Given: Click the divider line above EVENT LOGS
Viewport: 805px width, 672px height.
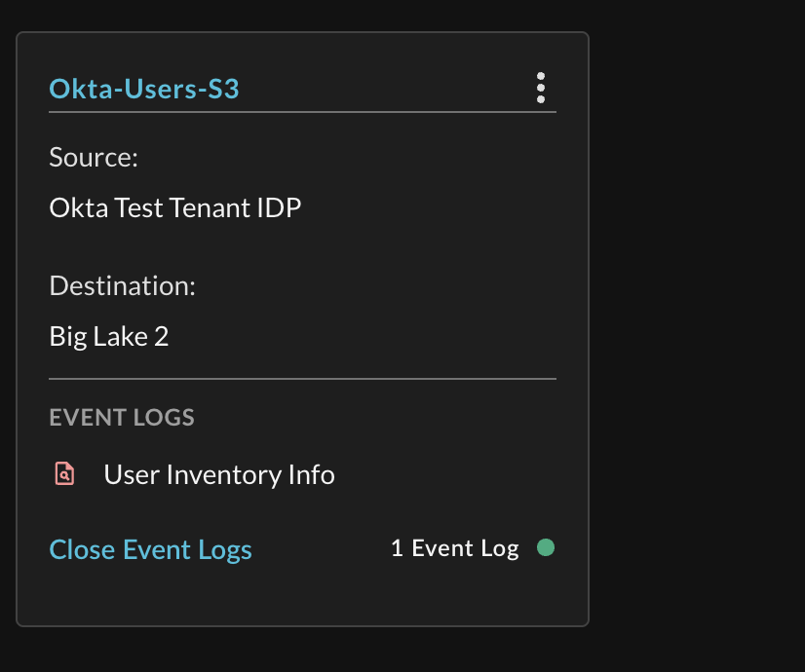Looking at the screenshot, I should tap(302, 379).
